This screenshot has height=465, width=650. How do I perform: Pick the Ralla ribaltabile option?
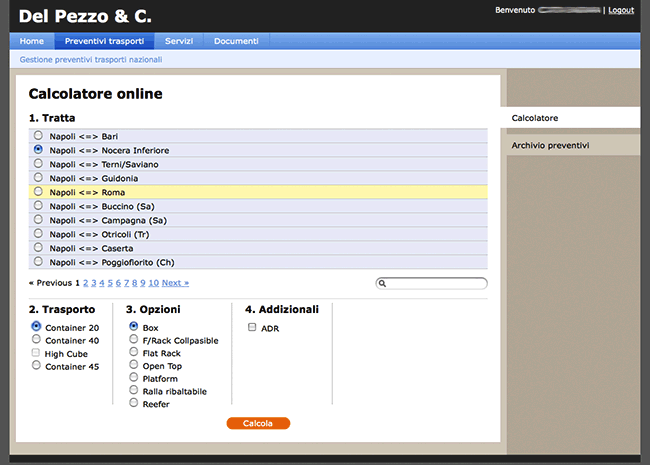(x=133, y=390)
